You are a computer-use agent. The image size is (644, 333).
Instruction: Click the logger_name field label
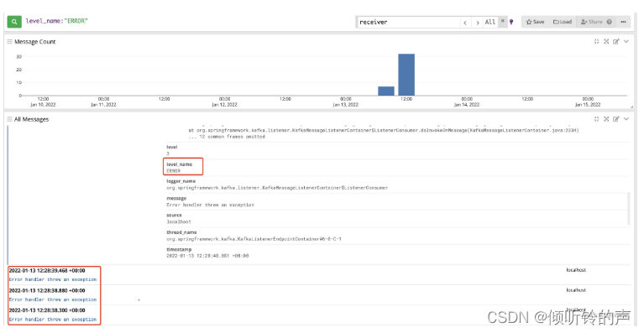tap(181, 181)
